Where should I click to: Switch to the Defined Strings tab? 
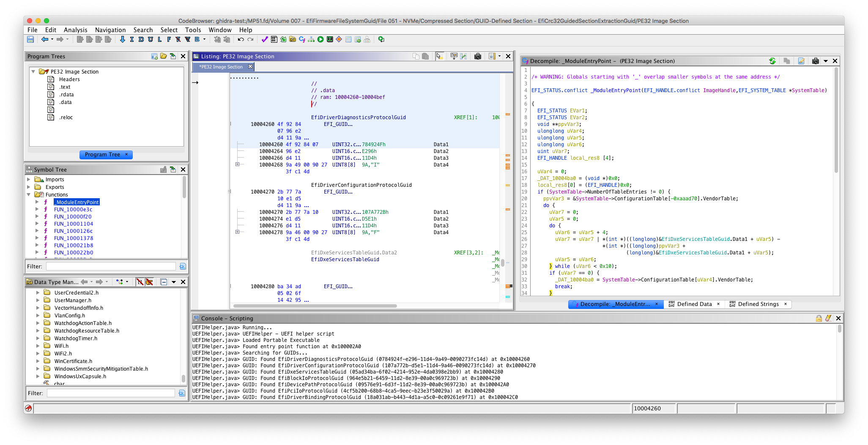(758, 304)
